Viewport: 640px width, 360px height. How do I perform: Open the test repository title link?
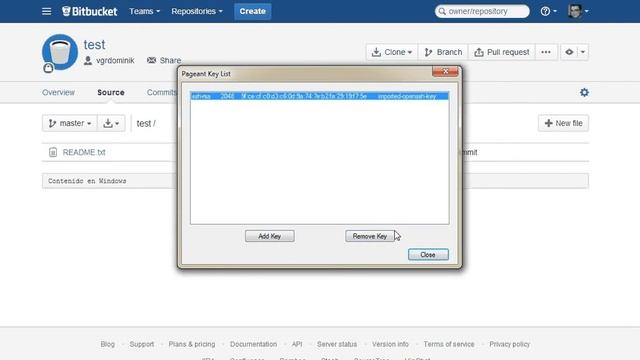tap(94, 44)
